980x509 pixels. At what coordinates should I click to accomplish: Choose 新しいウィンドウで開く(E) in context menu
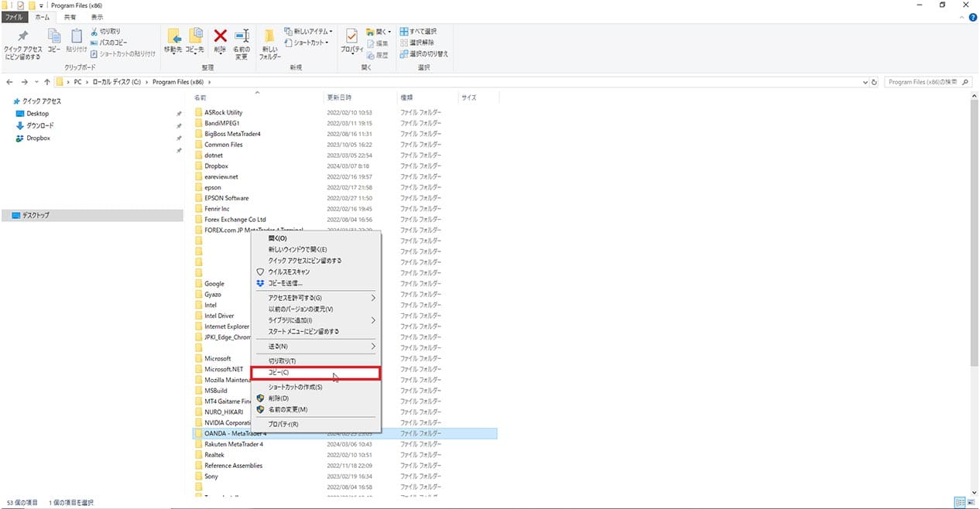click(x=317, y=249)
